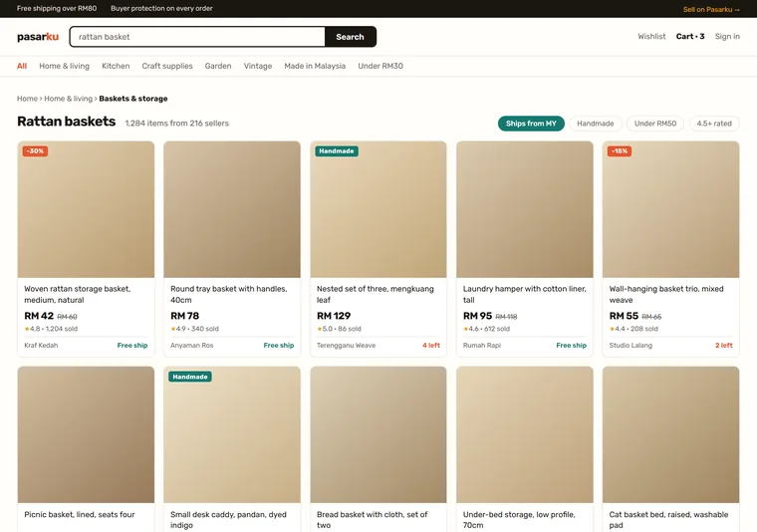
Task: Focus the rattan basket search field
Action: coord(197,37)
